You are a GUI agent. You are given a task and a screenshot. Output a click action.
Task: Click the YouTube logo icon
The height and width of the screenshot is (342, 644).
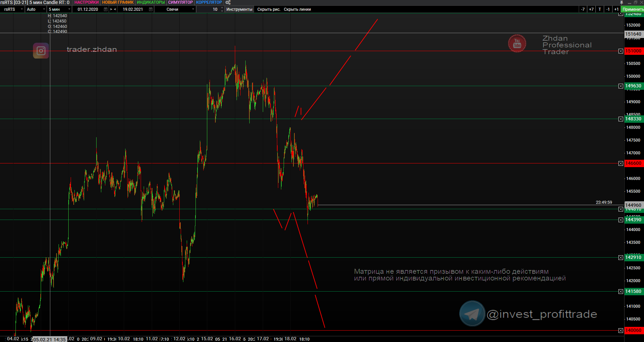click(517, 44)
